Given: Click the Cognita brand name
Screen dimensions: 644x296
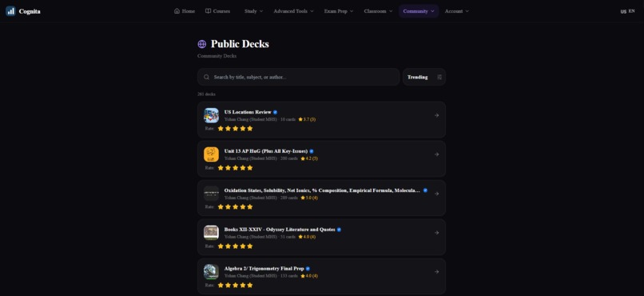Looking at the screenshot, I should tap(30, 11).
